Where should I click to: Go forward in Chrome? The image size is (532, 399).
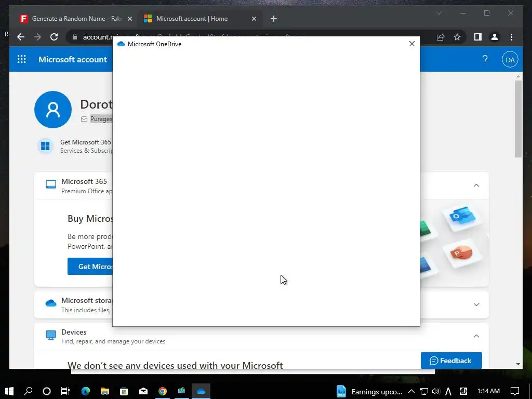[37, 37]
